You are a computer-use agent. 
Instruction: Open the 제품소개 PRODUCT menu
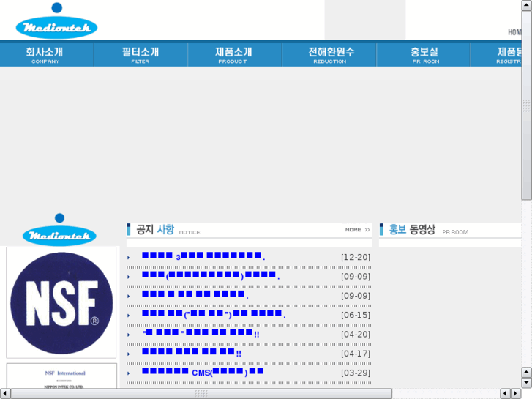click(x=234, y=55)
